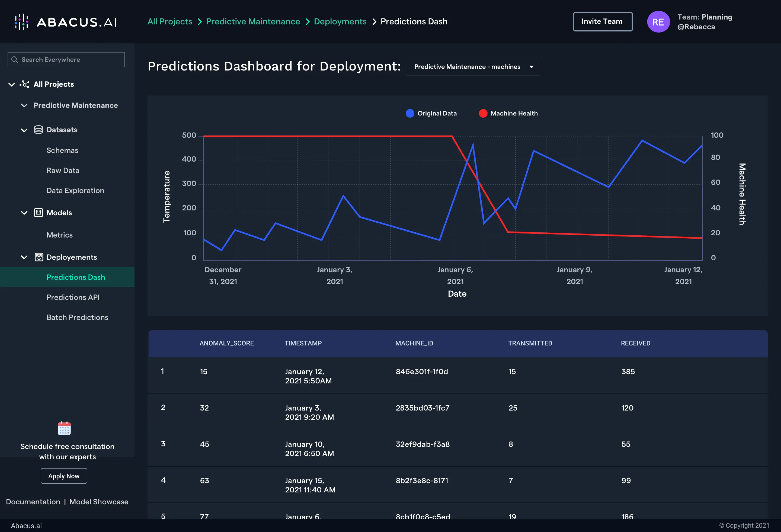Click the Datasets database icon
Viewport: 781px width, 532px height.
click(x=38, y=130)
